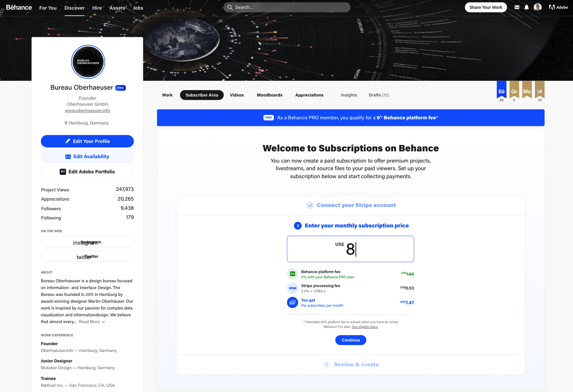
Task: Click the UI featured ribbon badge
Action: pyautogui.click(x=540, y=90)
